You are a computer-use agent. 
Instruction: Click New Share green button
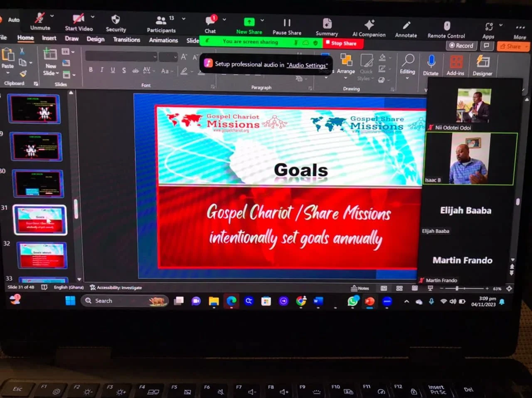[249, 26]
